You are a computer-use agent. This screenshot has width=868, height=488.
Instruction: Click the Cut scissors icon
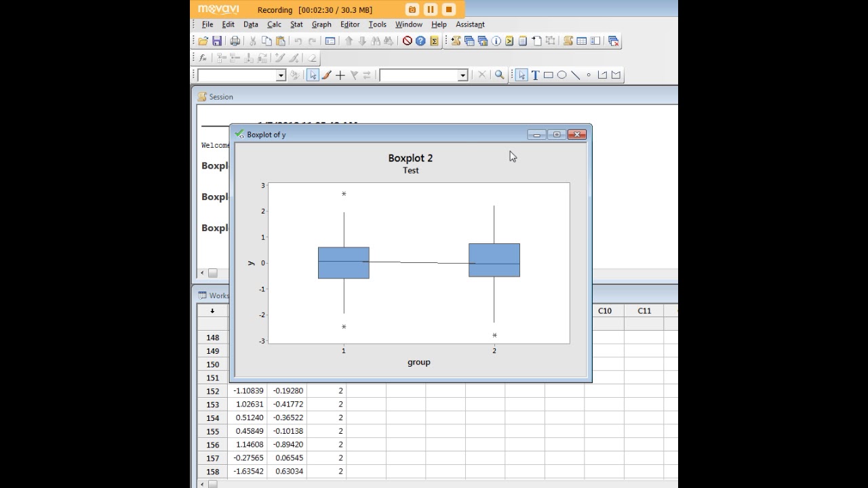pos(252,41)
